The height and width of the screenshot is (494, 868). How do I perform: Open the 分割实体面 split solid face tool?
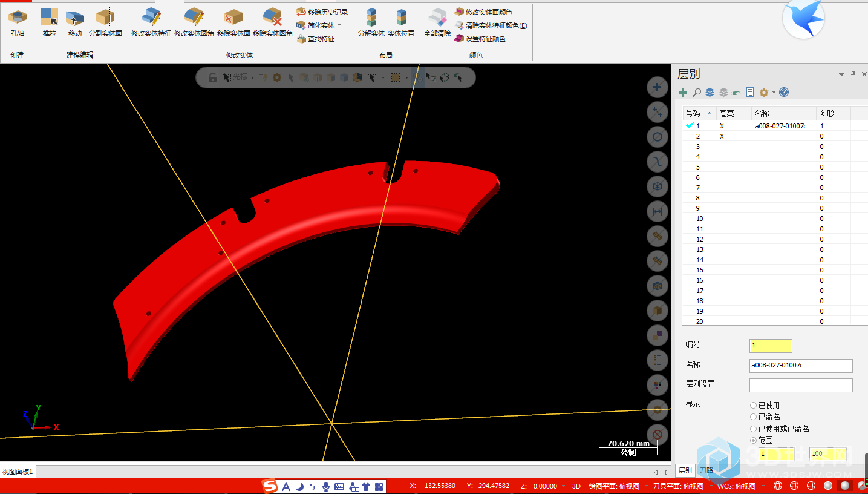[x=105, y=23]
